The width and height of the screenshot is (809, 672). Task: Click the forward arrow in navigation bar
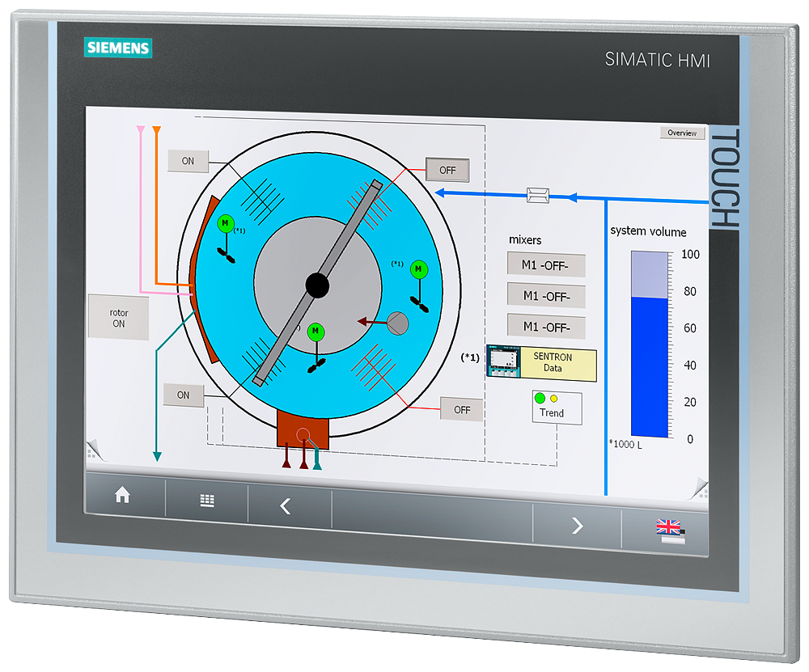click(578, 526)
